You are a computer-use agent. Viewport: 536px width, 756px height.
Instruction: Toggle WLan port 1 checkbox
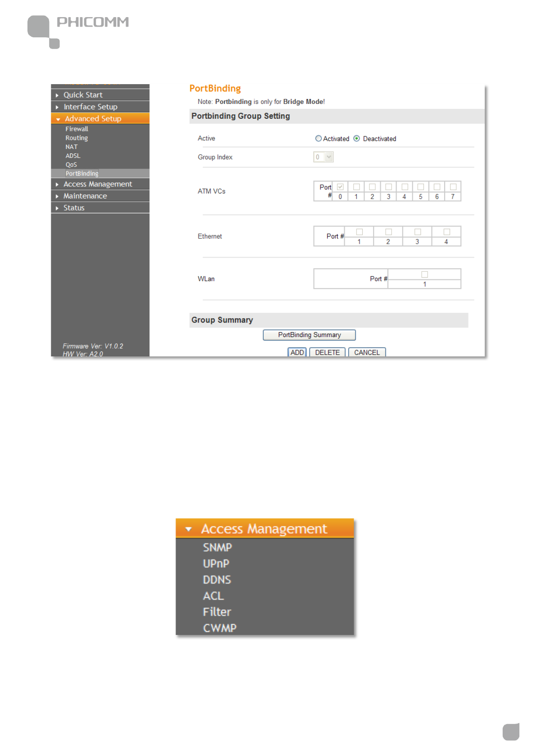click(424, 274)
